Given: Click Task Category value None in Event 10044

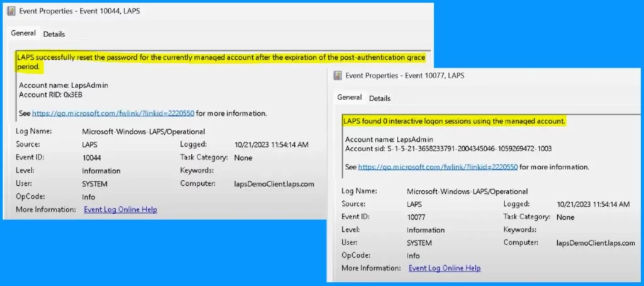Looking at the screenshot, I should point(243,157).
